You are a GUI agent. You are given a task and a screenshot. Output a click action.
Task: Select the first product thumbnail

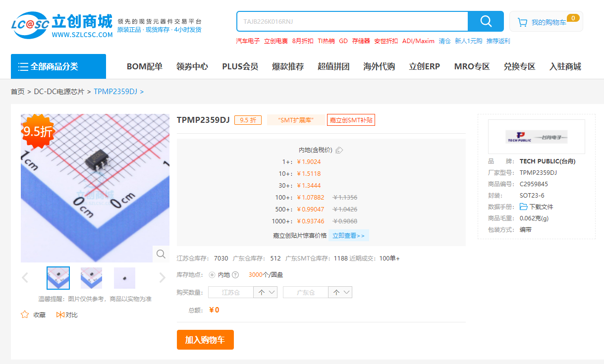coord(58,278)
